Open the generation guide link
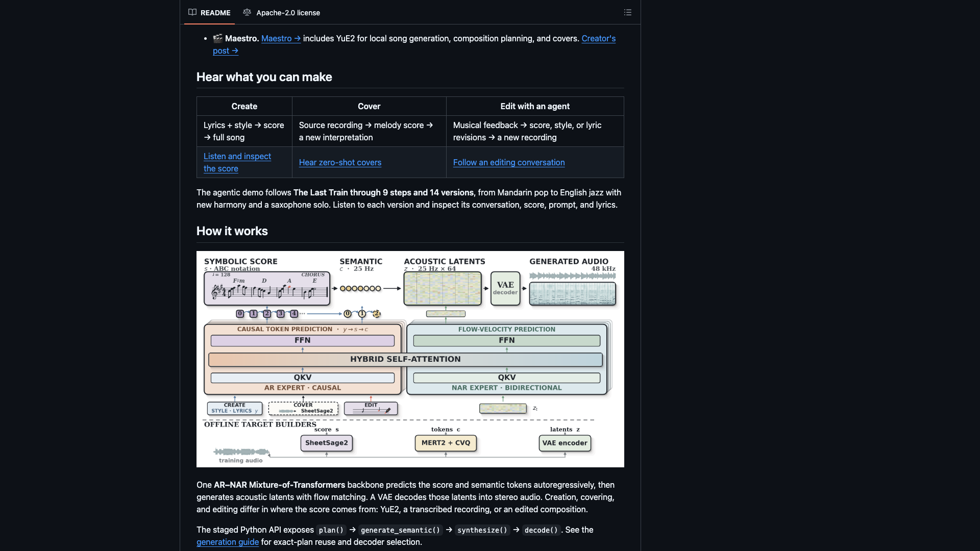980x551 pixels. tap(228, 542)
